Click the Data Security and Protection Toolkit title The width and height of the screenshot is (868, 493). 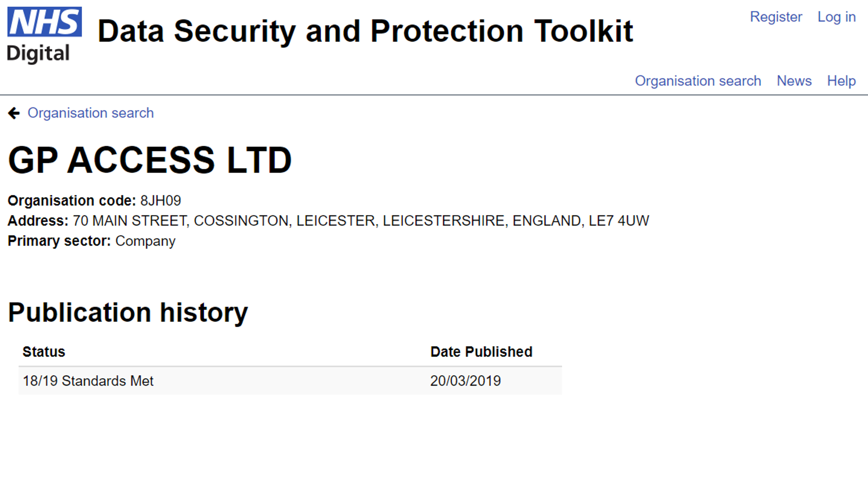pos(365,31)
